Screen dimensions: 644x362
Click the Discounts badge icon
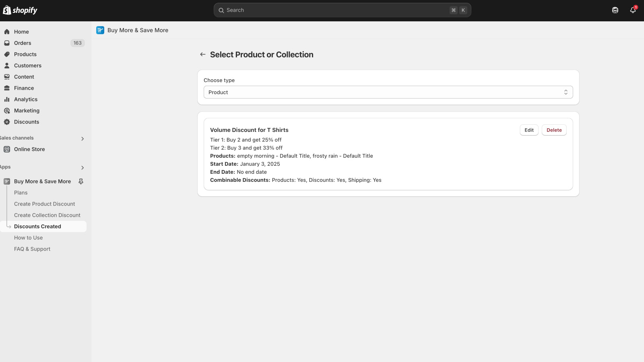point(7,122)
